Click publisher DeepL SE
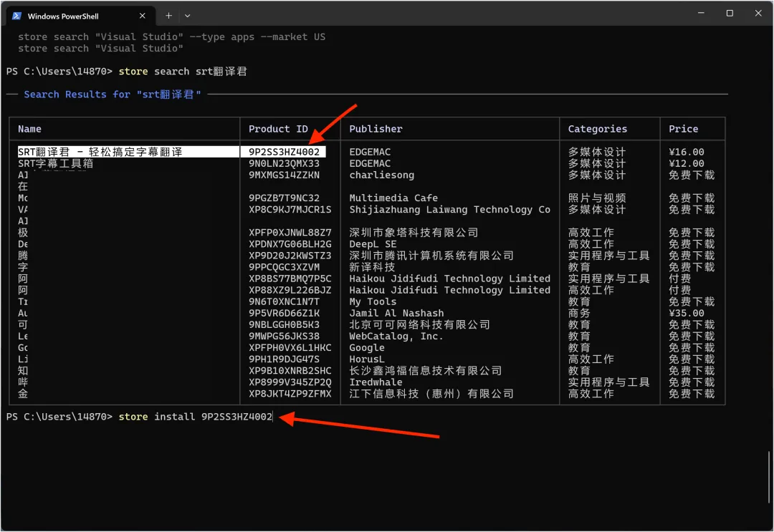The height and width of the screenshot is (532, 774). click(x=373, y=244)
